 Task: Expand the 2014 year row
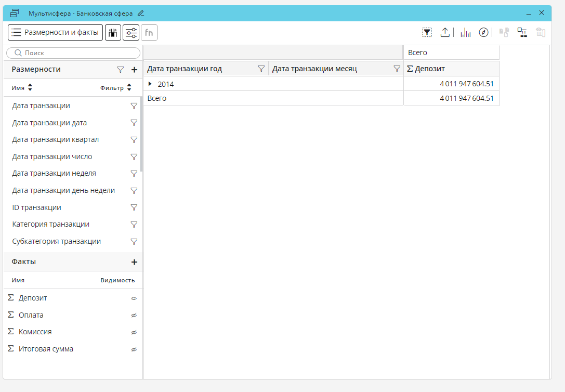tap(150, 84)
